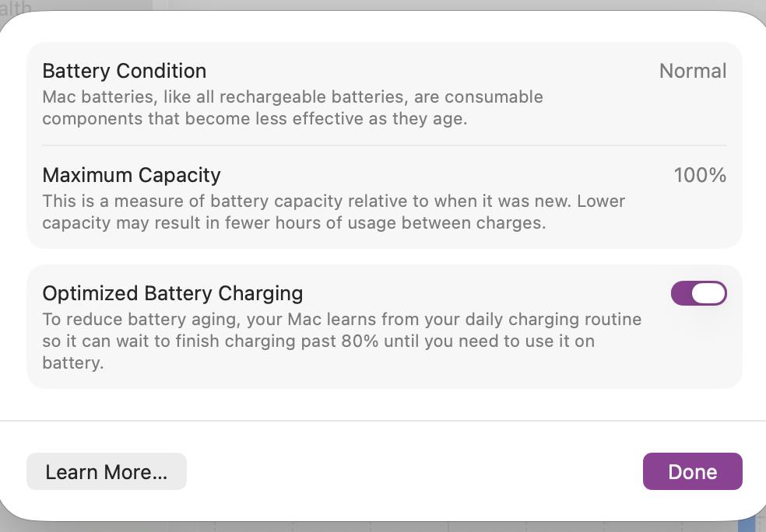
Task: Open the Learn More link button
Action: pyautogui.click(x=107, y=471)
